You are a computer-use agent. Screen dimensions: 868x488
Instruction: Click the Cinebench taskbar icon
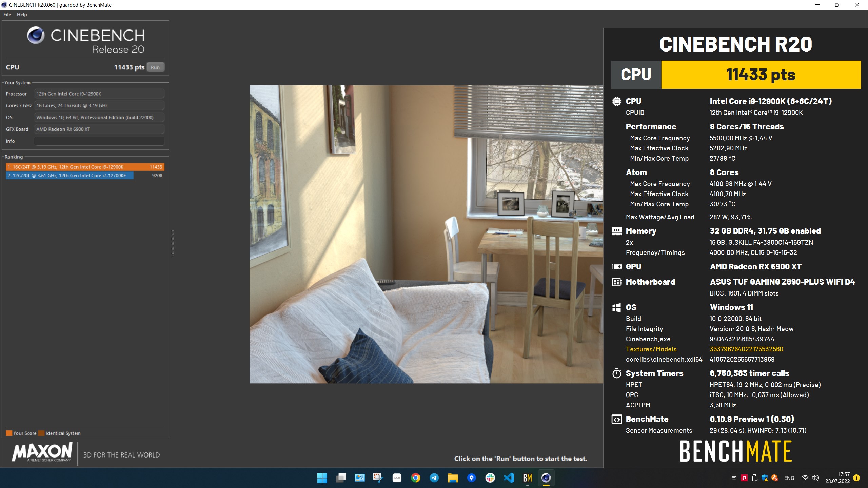pos(546,478)
